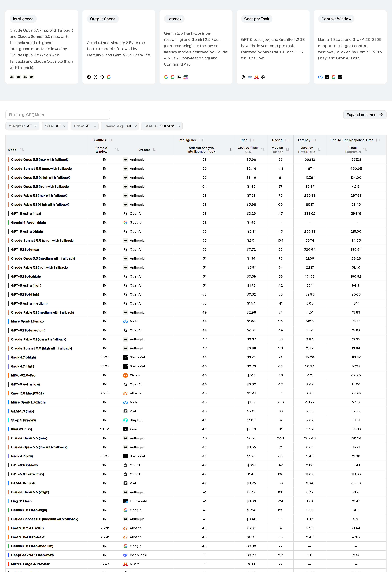The width and height of the screenshot is (392, 572).
Task: Select the Output Speed highlight tab
Action: (103, 19)
